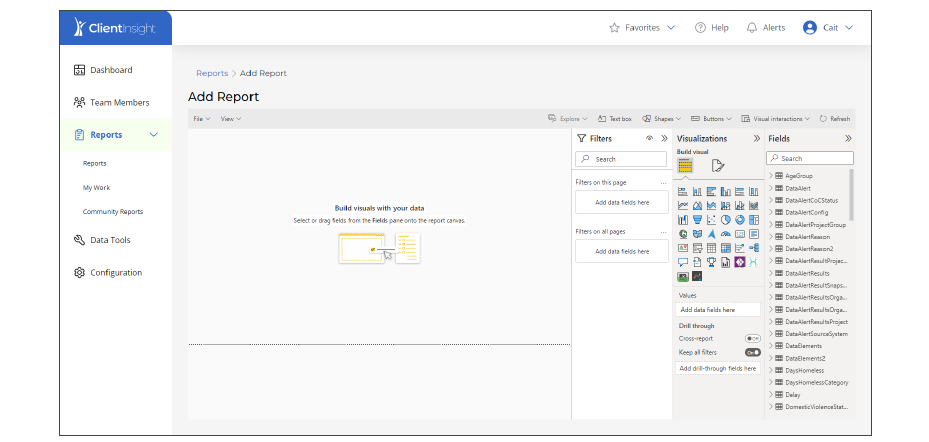Select the Build visual icon
This screenshot has height=442, width=929.
[685, 166]
